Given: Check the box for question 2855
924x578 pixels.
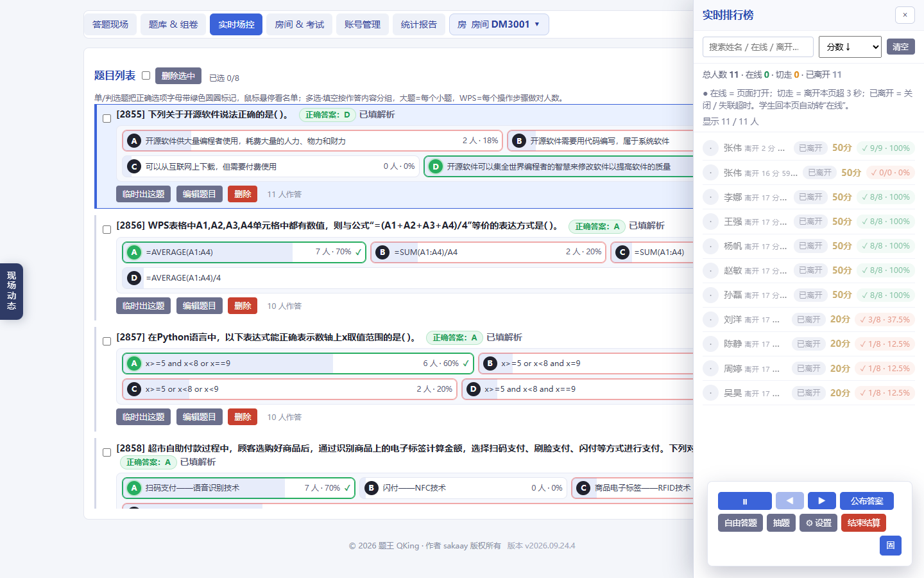Looking at the screenshot, I should coord(107,118).
